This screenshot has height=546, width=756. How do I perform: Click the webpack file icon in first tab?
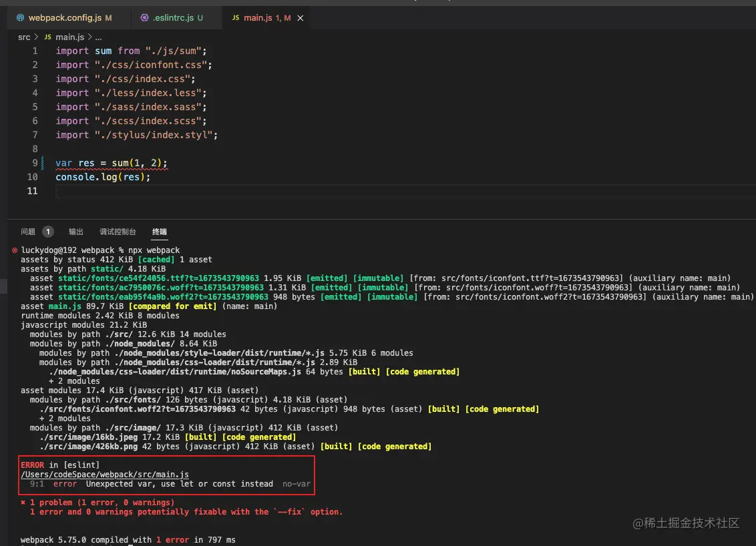click(20, 18)
